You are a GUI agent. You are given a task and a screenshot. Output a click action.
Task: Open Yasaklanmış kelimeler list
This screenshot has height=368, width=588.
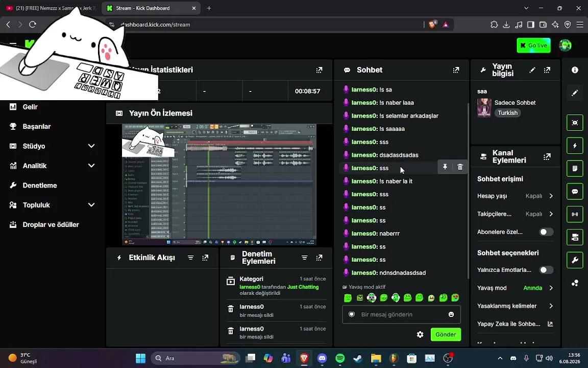point(515,306)
